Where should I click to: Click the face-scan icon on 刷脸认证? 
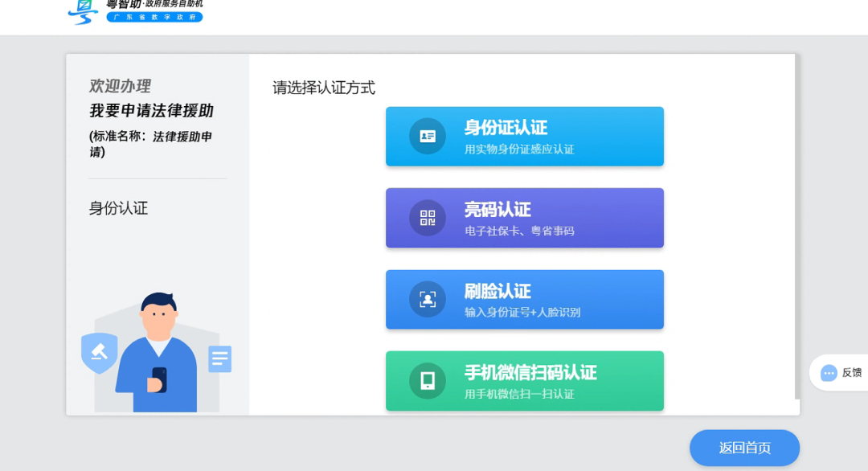pos(427,299)
